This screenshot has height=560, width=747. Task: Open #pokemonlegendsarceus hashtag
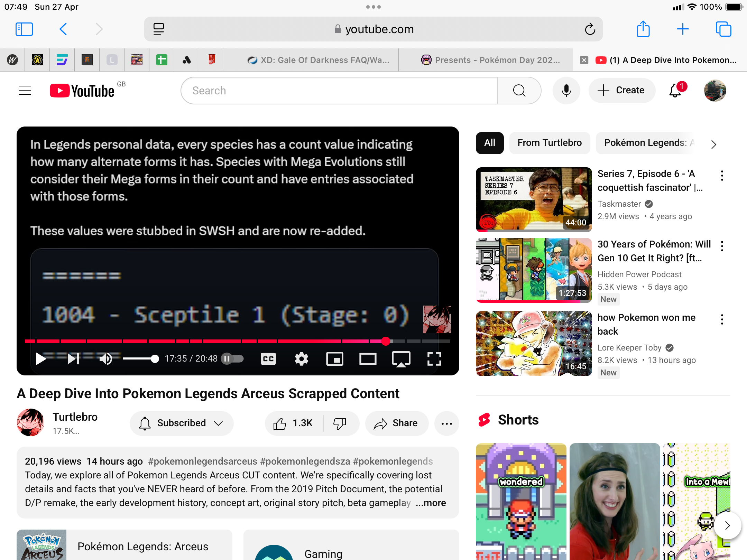point(203,461)
